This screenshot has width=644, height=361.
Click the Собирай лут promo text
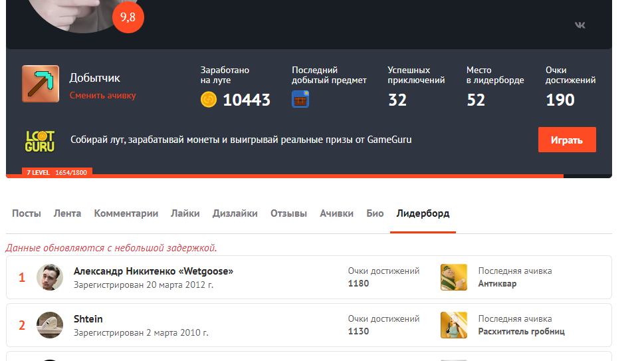(x=241, y=140)
